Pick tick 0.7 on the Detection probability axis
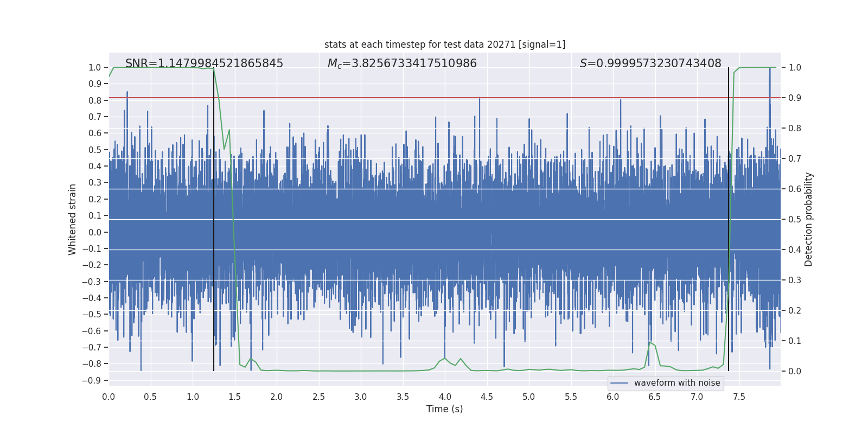Viewport: 868px width, 434px height. pyautogui.click(x=795, y=158)
